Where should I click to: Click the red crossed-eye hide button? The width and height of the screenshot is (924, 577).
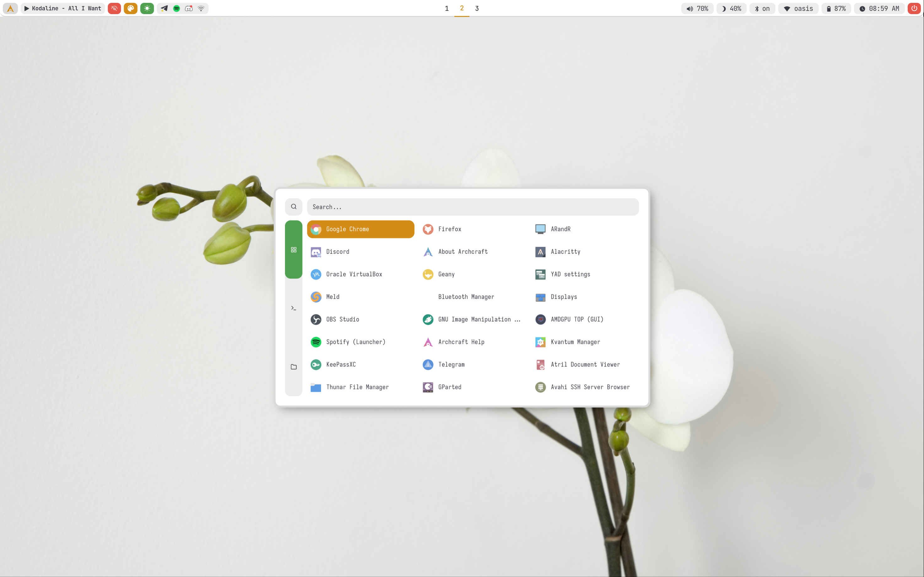(x=114, y=8)
